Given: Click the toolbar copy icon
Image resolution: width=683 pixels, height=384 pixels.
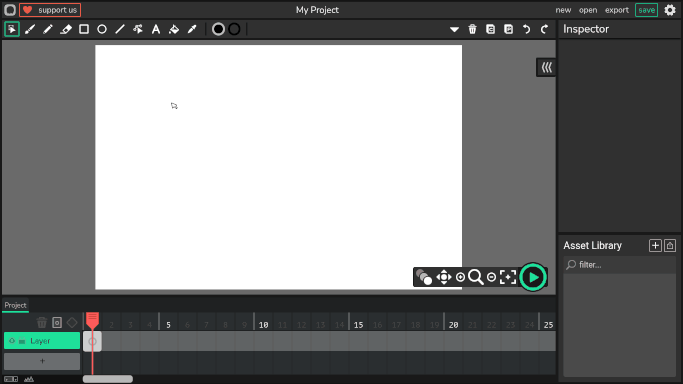Looking at the screenshot, I should [x=490, y=29].
